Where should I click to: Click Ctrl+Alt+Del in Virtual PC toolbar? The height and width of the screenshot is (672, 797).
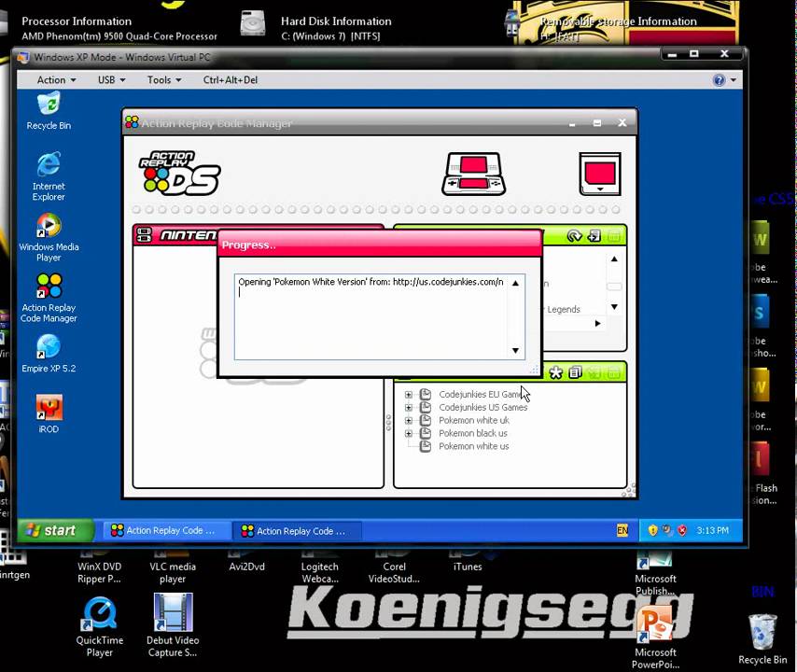231,80
